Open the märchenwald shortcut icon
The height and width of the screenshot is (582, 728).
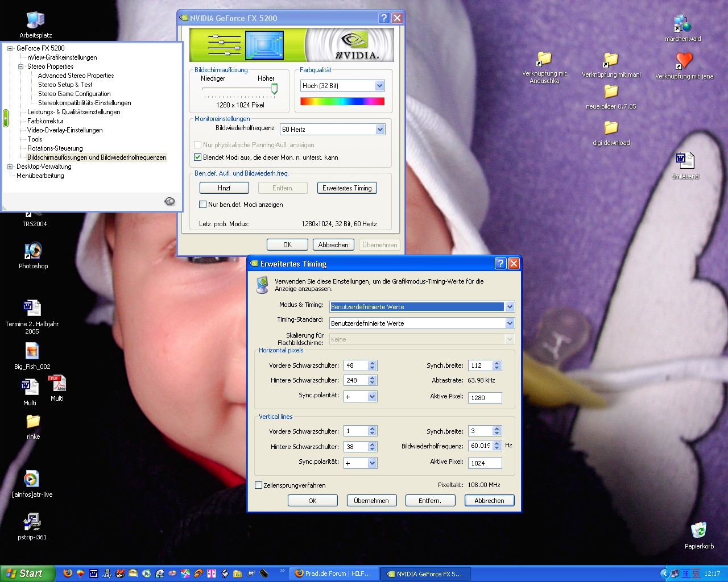click(x=682, y=24)
